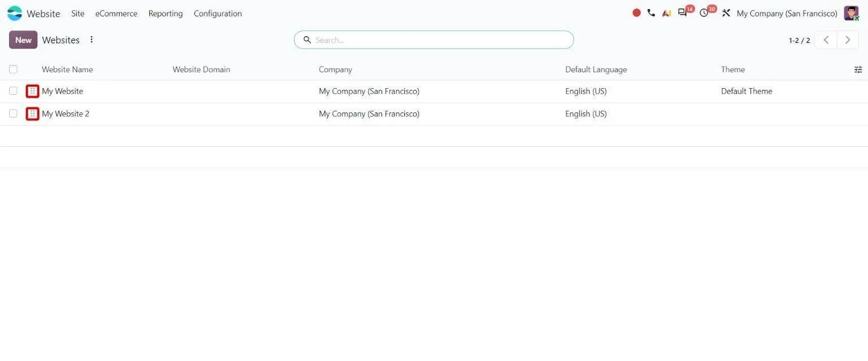Sort by the Website Domain column header

pyautogui.click(x=201, y=69)
